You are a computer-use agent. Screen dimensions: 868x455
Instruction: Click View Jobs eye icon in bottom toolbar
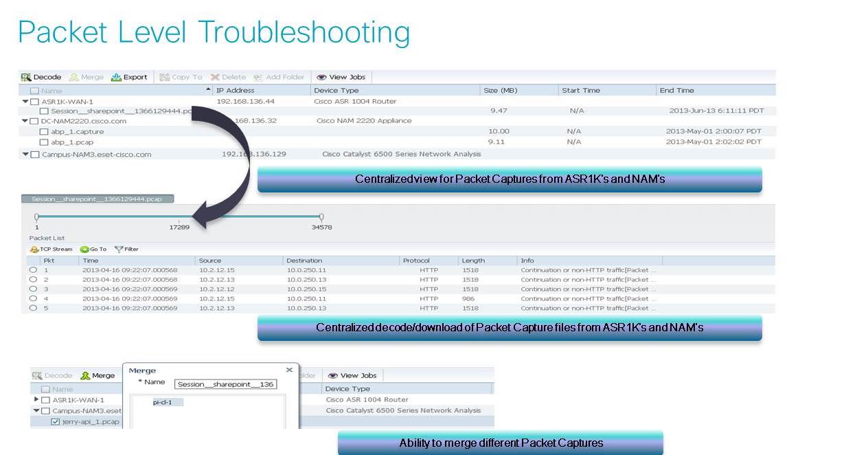coord(333,375)
